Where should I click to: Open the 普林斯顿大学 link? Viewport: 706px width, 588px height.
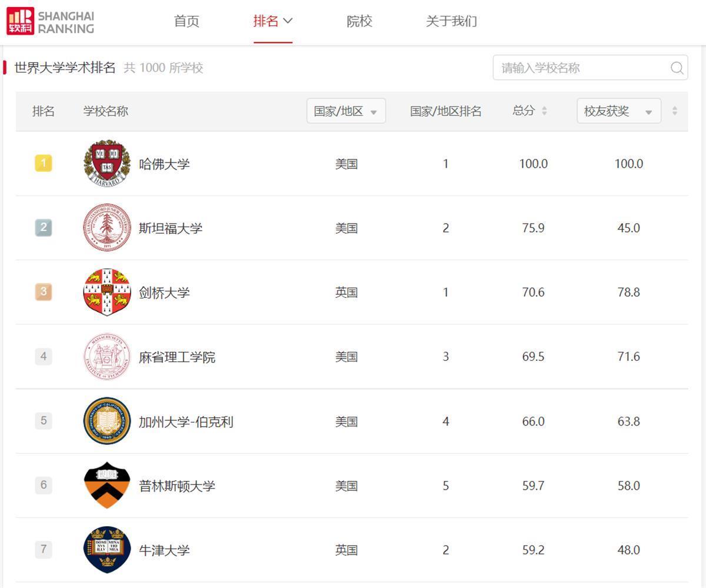pyautogui.click(x=177, y=486)
